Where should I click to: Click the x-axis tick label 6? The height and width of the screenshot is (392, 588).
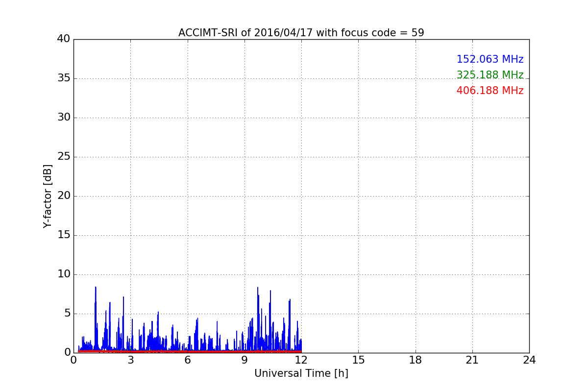pos(187,360)
